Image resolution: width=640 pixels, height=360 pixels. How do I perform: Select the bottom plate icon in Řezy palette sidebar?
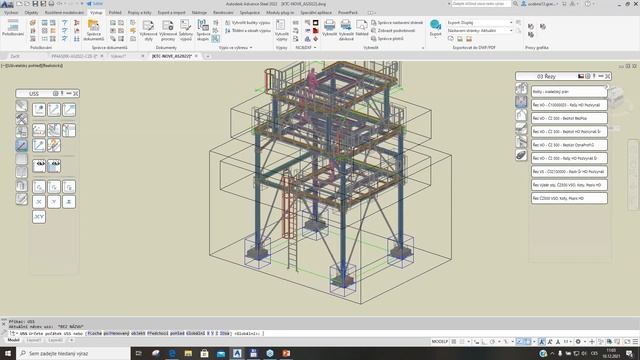coord(521,155)
